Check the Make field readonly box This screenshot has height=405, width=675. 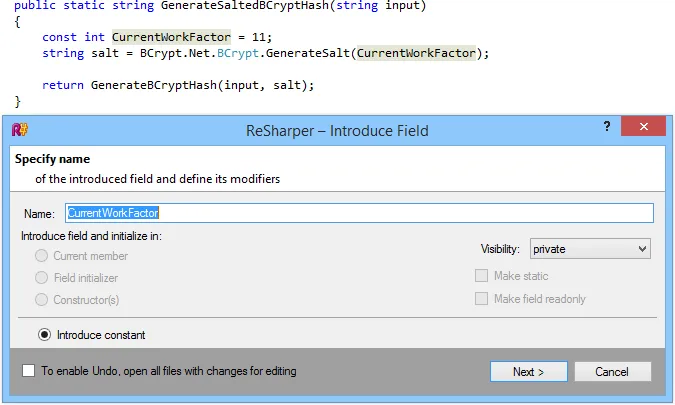point(482,299)
